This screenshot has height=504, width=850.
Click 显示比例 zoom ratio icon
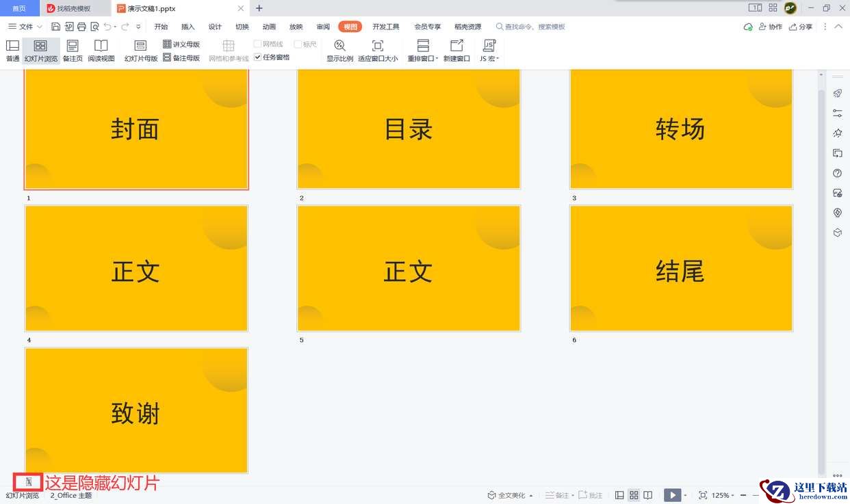(339, 46)
